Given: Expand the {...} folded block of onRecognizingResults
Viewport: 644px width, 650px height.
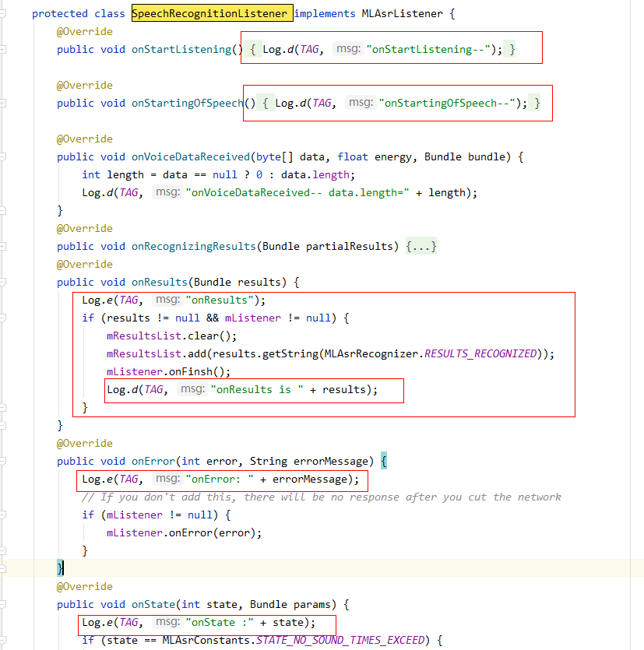Looking at the screenshot, I should point(421,246).
